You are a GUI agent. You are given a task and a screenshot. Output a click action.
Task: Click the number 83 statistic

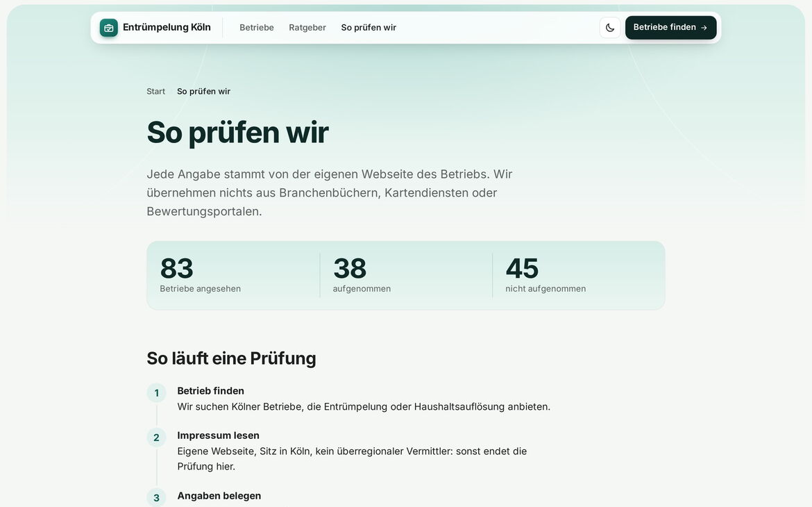click(176, 268)
